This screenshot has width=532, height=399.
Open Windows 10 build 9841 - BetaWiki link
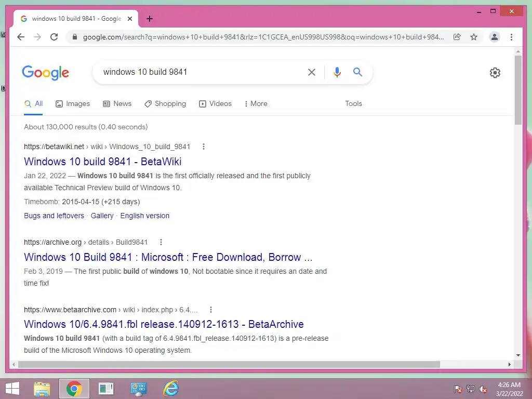[x=102, y=162]
